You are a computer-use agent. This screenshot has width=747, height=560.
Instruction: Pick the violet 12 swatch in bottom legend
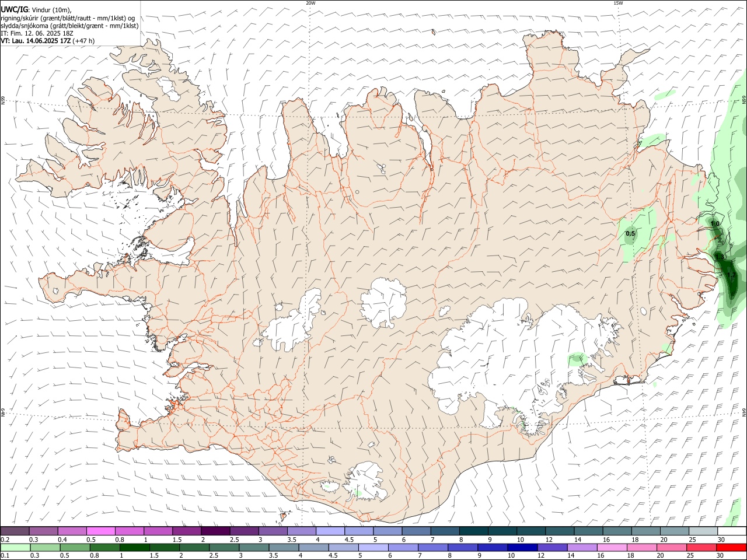click(551, 548)
